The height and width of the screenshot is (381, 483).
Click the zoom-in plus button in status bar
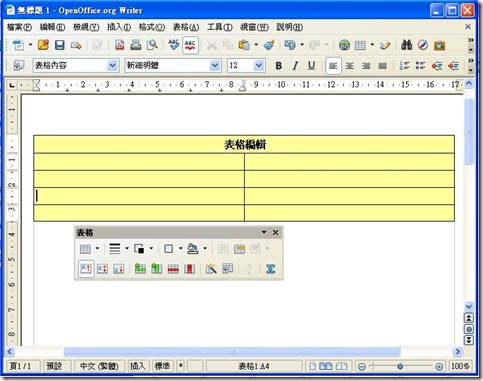[x=439, y=367]
